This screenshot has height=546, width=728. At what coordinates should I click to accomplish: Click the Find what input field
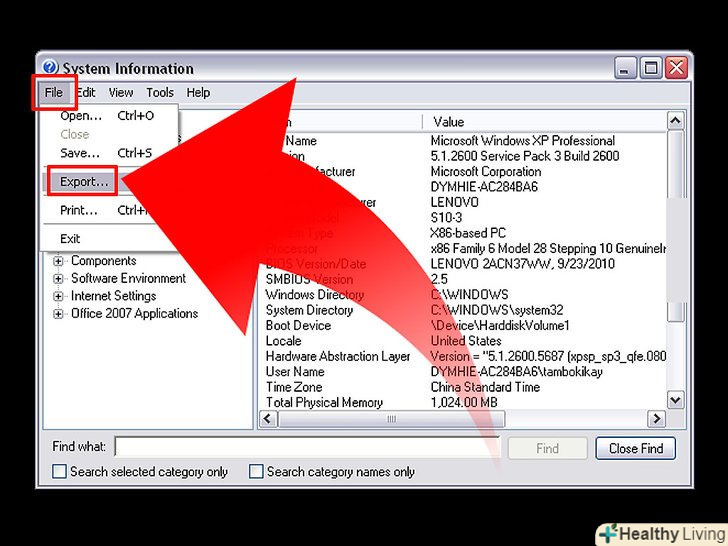click(x=307, y=448)
